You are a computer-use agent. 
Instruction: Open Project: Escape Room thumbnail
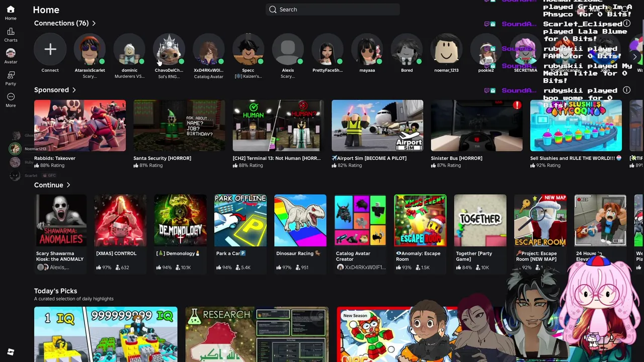[x=540, y=220]
